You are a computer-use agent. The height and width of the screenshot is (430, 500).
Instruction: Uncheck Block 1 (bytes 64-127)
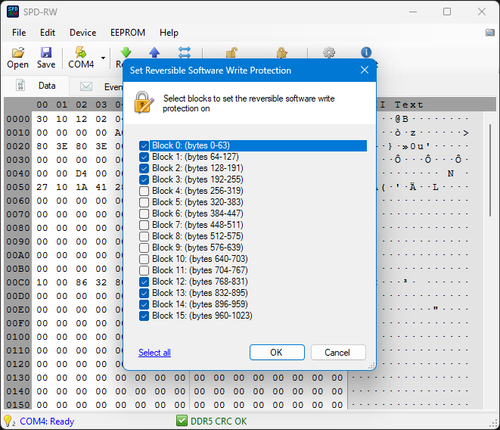coord(144,157)
